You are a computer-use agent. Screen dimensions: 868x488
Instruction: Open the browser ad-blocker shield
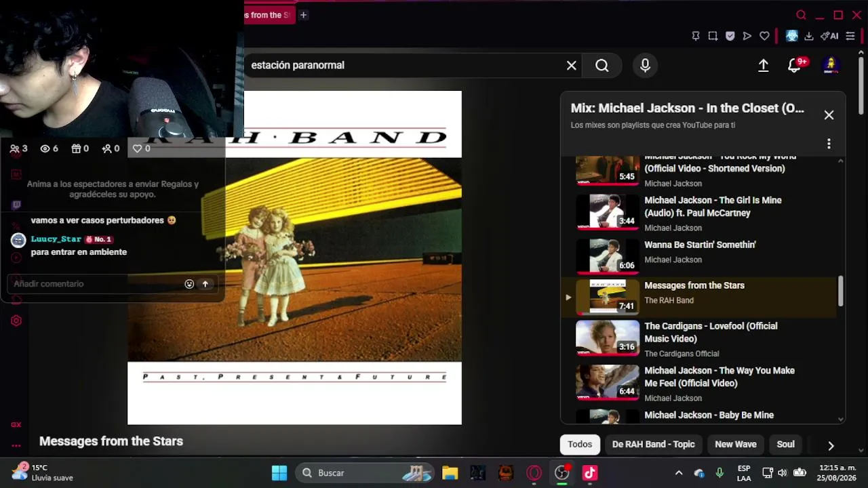730,36
